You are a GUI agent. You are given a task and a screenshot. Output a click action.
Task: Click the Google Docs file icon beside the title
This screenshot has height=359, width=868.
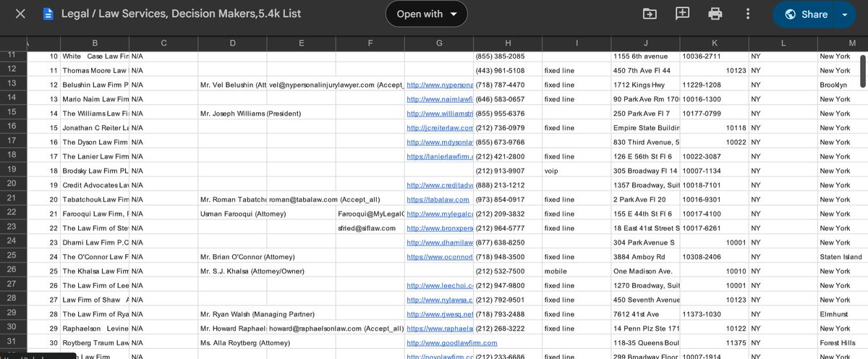point(48,14)
